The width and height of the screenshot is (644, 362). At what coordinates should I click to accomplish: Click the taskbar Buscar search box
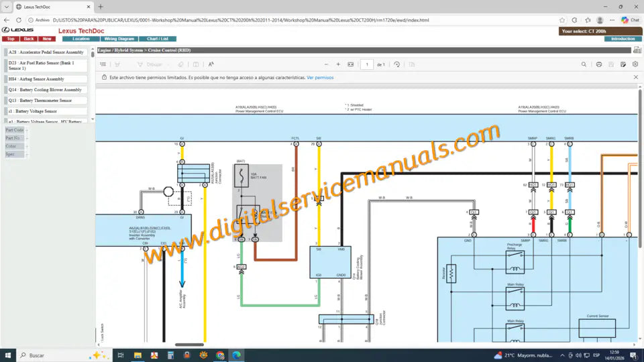[x=64, y=355]
